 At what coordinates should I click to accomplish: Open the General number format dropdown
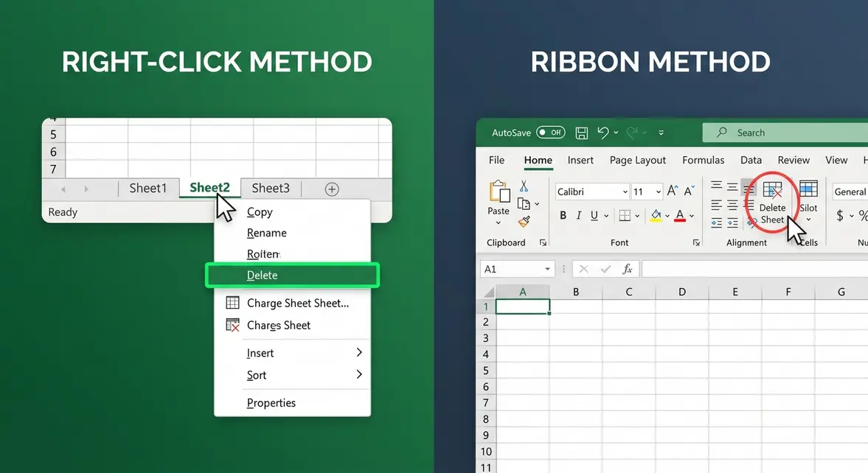coord(850,192)
